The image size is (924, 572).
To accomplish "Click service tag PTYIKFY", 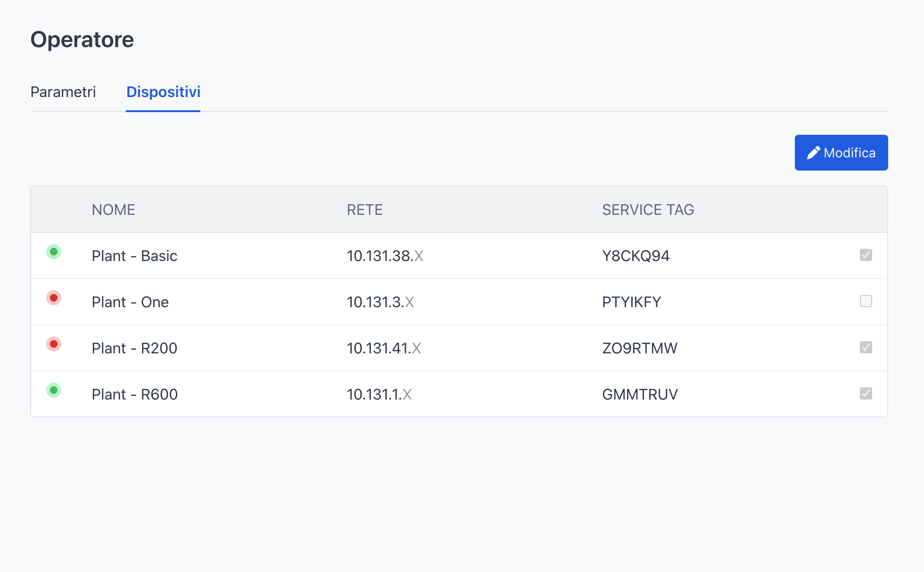I will point(631,302).
